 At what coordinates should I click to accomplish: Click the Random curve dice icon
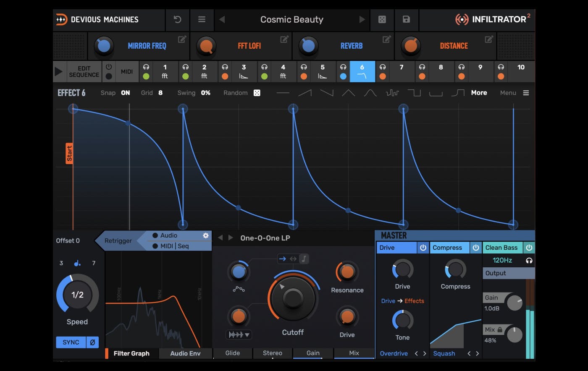tap(257, 93)
